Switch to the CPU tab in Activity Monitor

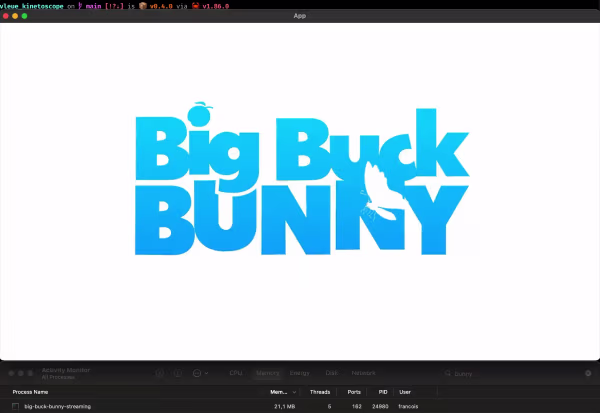[236, 373]
